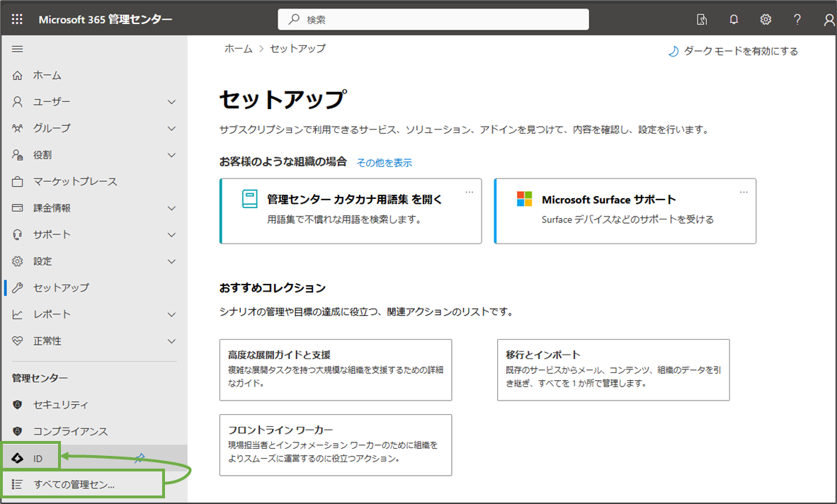Click その他を表示 link
The height and width of the screenshot is (504, 837).
point(385,163)
